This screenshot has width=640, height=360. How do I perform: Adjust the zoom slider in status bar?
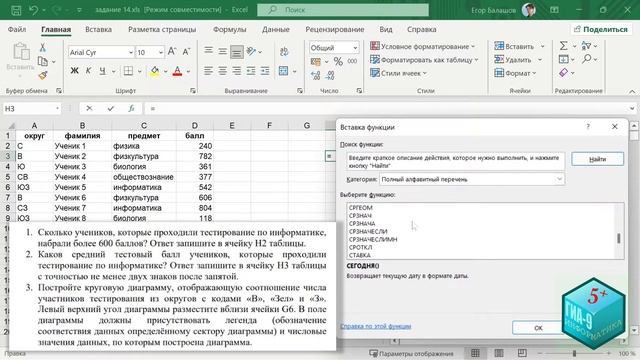coord(574,353)
